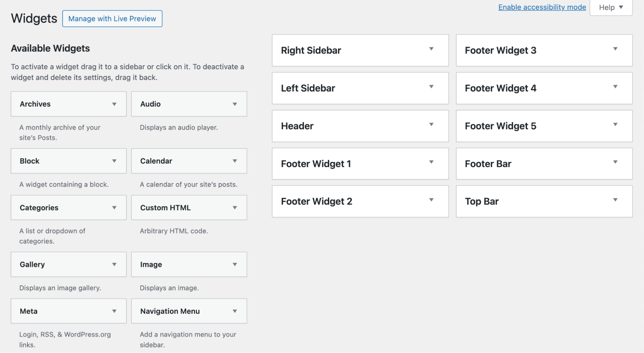Image resolution: width=644 pixels, height=353 pixels.
Task: Open the Help dropdown
Action: click(x=610, y=7)
